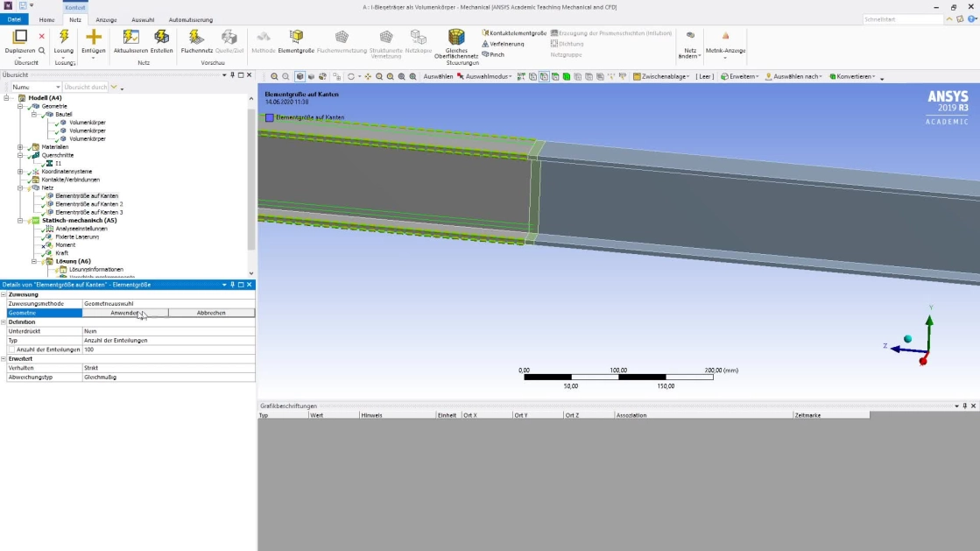Tick the Anzahl der Einteilungen parameter checkbox

click(11, 350)
